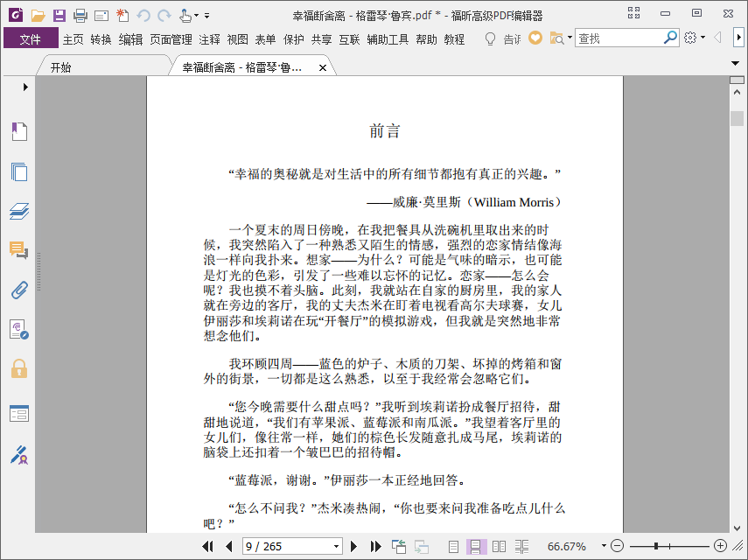Viewport: 748px width, 560px height.
Task: Go to the next search result arrow
Action: click(738, 38)
